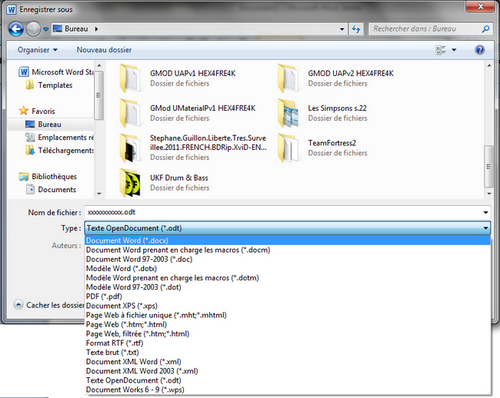Click Cacher les dossiers toggle
The image size is (500, 398).
tap(49, 305)
